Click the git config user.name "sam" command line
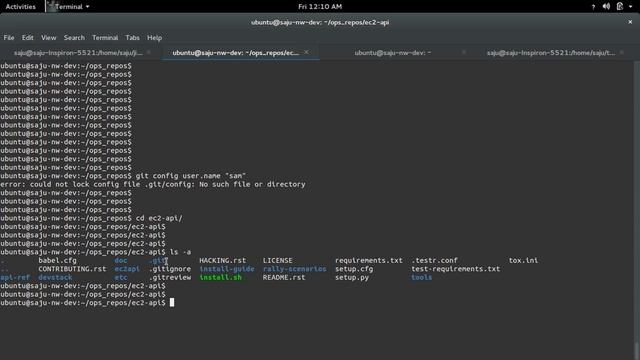640x360 pixels. pos(123,176)
